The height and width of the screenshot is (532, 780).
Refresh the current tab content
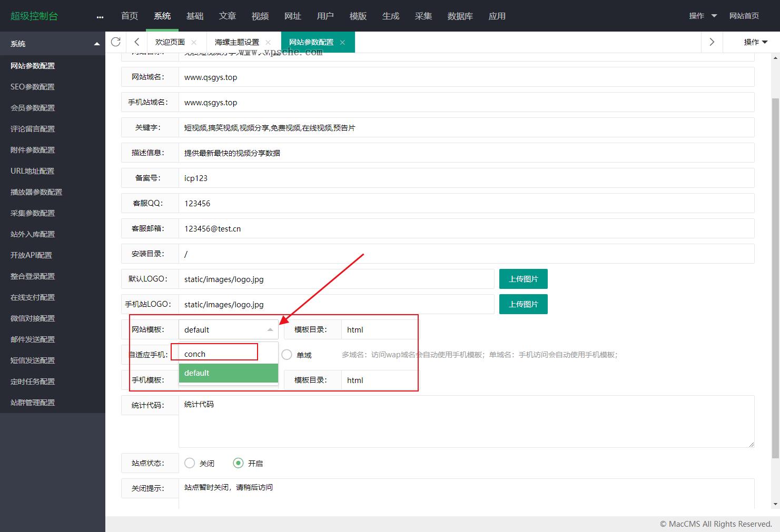(x=115, y=42)
